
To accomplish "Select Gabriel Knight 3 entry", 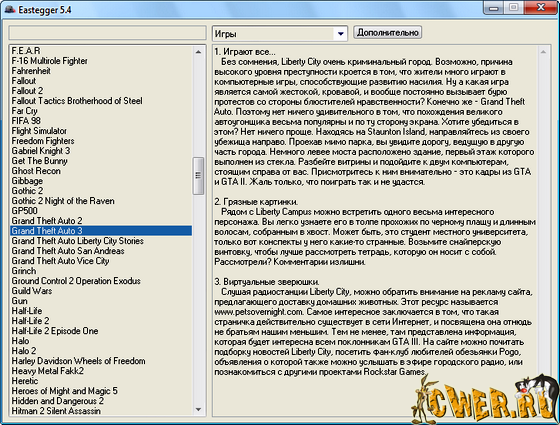I will 101,151.
